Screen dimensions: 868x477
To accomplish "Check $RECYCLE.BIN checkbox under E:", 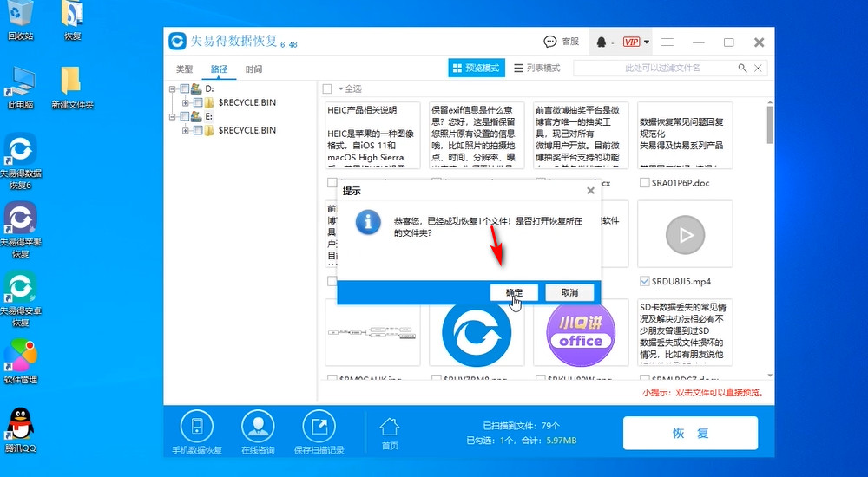I will click(198, 131).
